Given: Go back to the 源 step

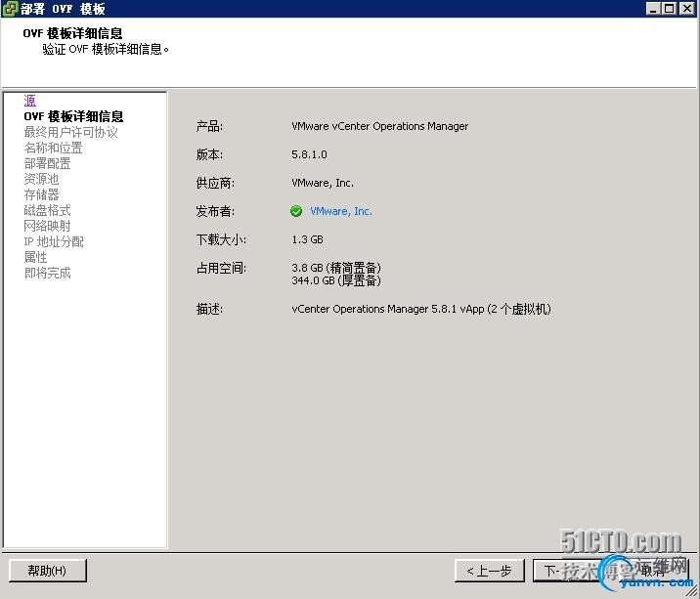Looking at the screenshot, I should point(30,101).
